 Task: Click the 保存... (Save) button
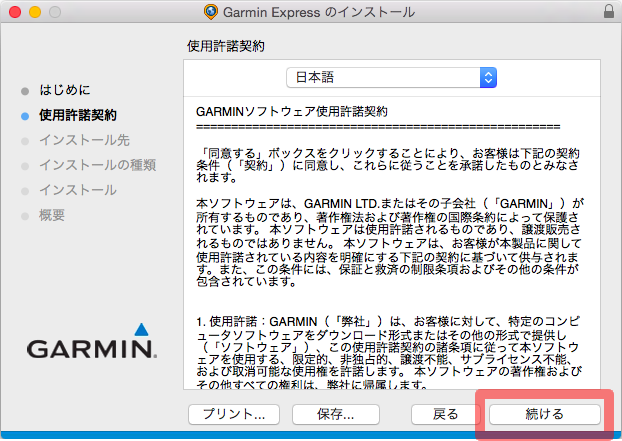(336, 414)
